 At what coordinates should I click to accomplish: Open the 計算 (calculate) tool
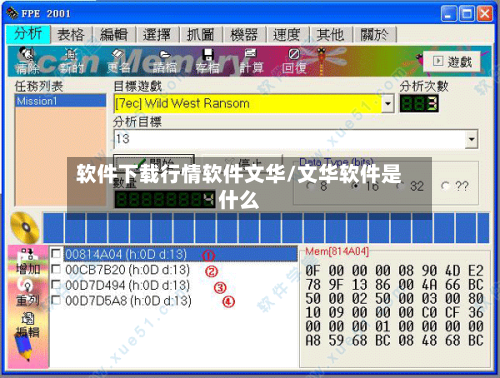pos(251,61)
